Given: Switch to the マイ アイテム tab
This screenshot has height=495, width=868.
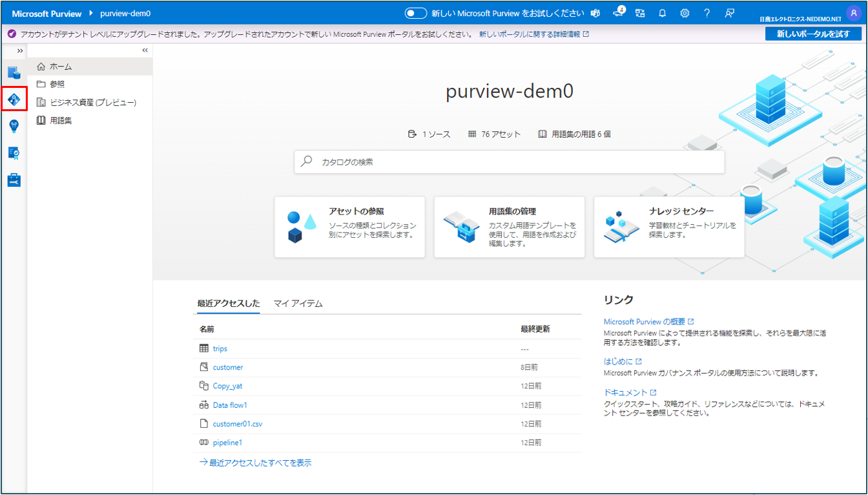Looking at the screenshot, I should point(298,303).
